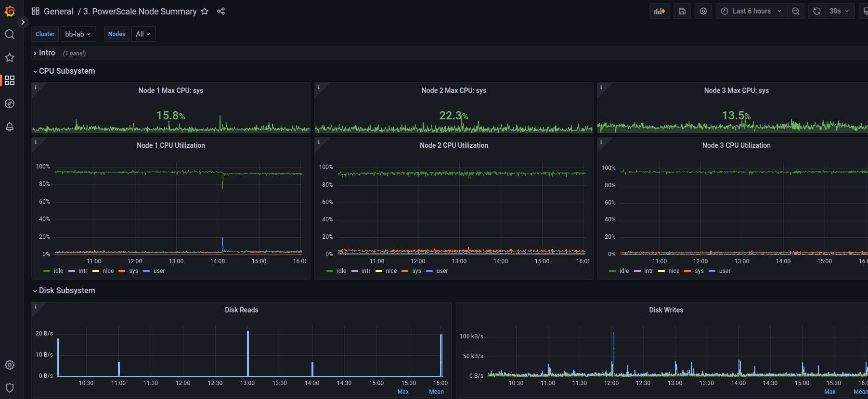Viewport: 868px width, 399px height.
Task: Add a new panel with Add panel icon
Action: point(660,11)
